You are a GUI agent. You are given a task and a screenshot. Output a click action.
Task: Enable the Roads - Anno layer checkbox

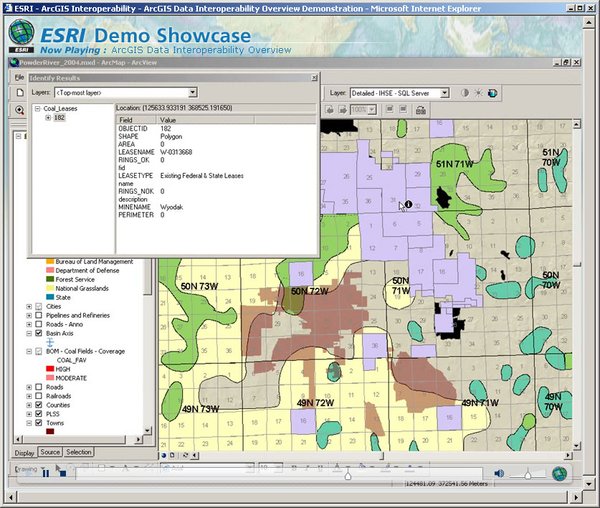[x=39, y=324]
